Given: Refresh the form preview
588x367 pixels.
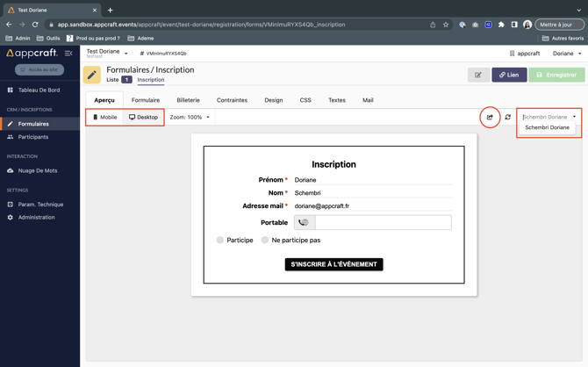Looking at the screenshot, I should (507, 117).
